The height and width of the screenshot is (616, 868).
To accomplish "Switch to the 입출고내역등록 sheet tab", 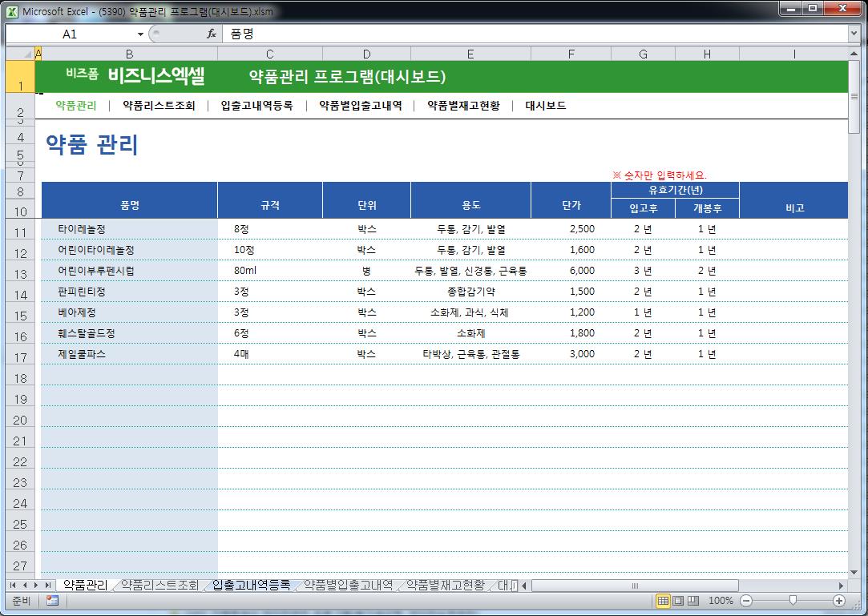I will (x=251, y=586).
